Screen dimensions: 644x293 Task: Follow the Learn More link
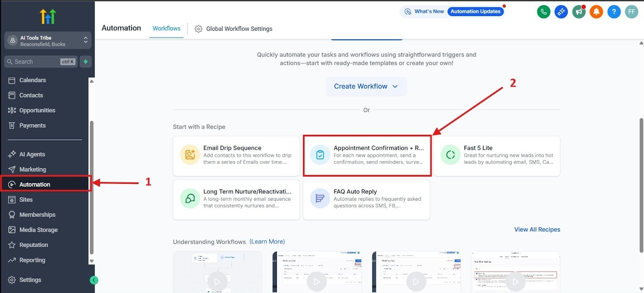click(267, 241)
